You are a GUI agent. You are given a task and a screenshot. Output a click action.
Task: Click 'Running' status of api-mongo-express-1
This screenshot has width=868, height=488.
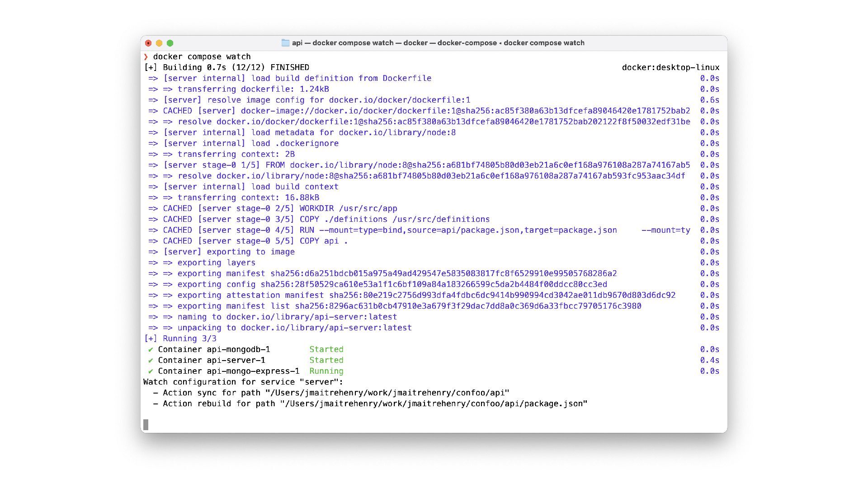(326, 371)
